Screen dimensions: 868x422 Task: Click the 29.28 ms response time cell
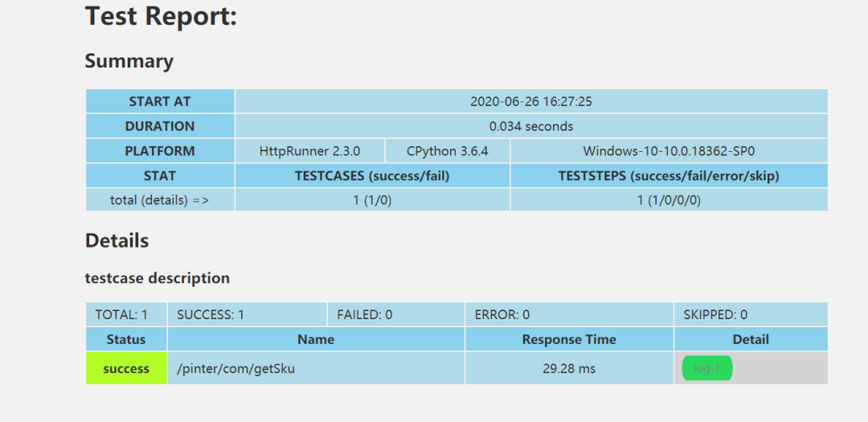click(569, 368)
